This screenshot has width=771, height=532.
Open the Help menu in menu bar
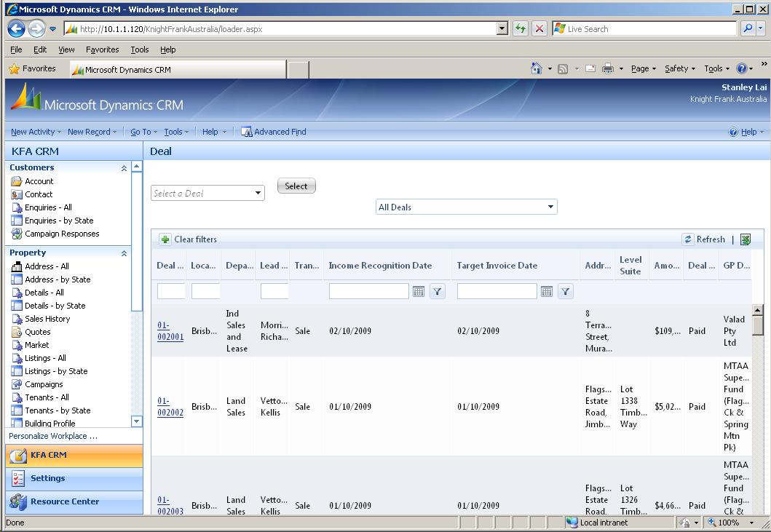pyautogui.click(x=167, y=49)
